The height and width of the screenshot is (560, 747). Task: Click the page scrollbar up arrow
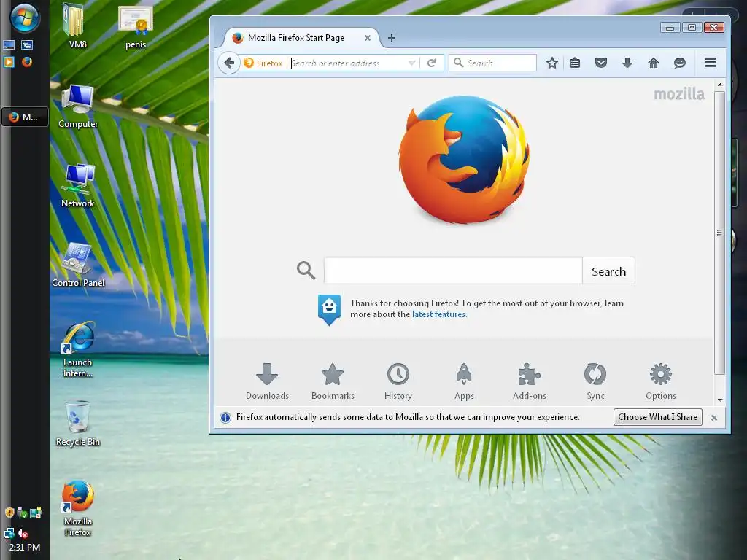(720, 85)
